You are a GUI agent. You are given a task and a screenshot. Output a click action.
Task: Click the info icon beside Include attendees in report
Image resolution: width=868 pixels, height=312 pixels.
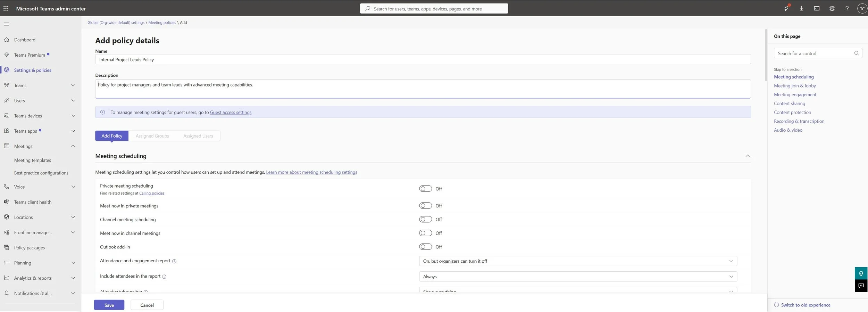pyautogui.click(x=164, y=277)
